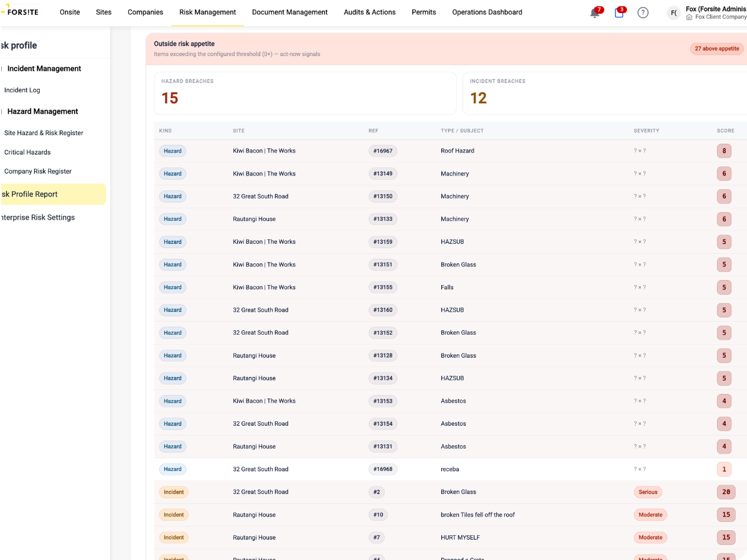The height and width of the screenshot is (560, 747).
Task: Click the Serious severity badge
Action: click(648, 492)
